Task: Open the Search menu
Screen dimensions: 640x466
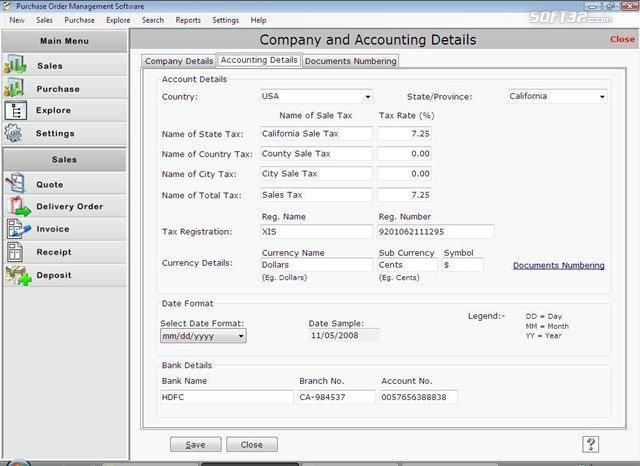Action: tap(153, 20)
